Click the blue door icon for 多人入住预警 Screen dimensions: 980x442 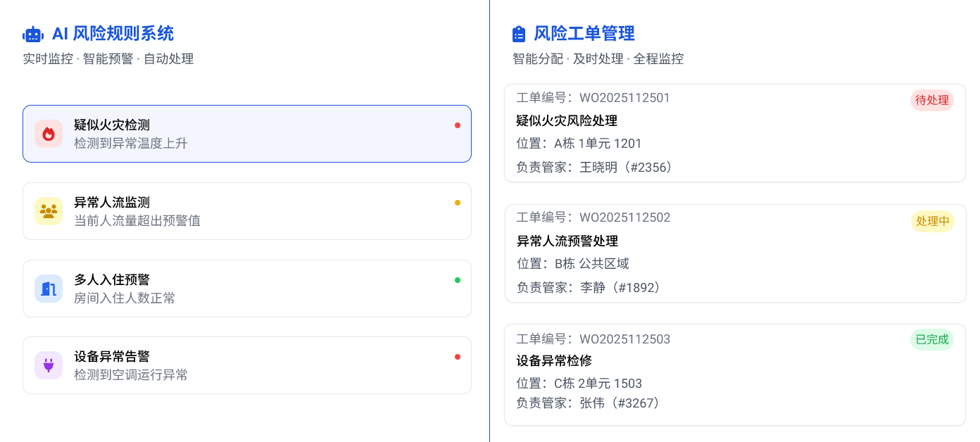click(x=49, y=289)
